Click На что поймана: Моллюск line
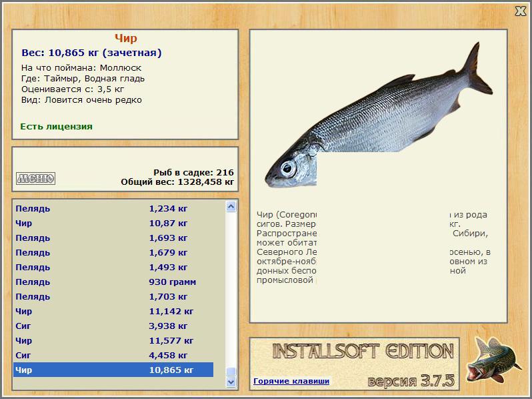532x399 pixels. [81, 68]
